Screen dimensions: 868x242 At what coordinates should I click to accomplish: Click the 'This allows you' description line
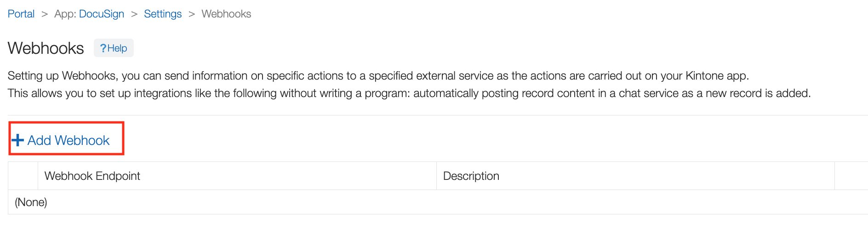click(x=409, y=93)
